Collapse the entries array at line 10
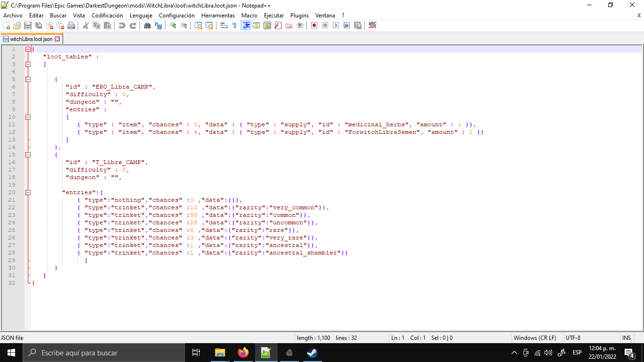This screenshot has height=362, width=644. (x=28, y=117)
